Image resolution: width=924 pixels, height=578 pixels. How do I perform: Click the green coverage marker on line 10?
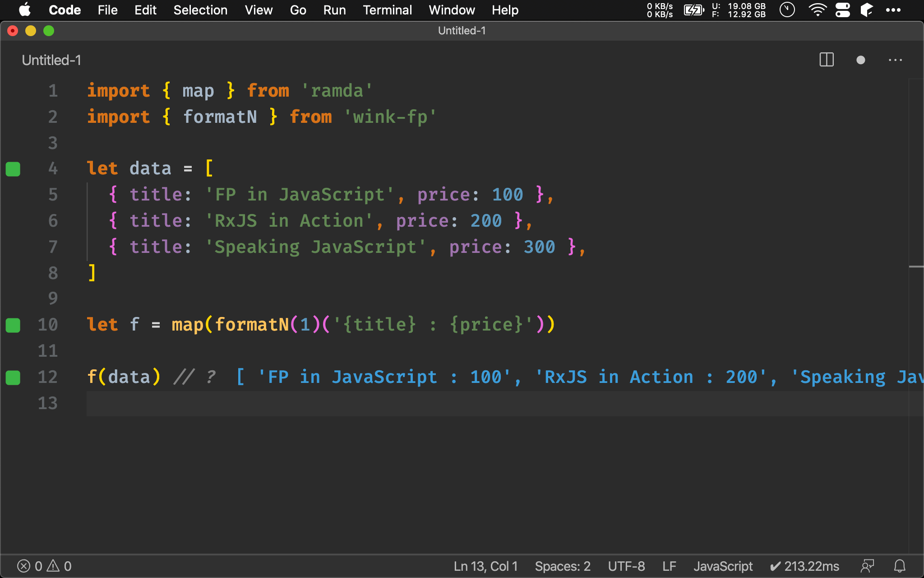coord(13,325)
